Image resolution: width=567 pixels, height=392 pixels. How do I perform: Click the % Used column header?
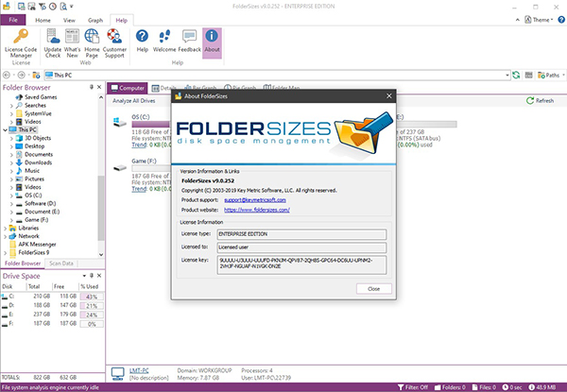[90, 286]
